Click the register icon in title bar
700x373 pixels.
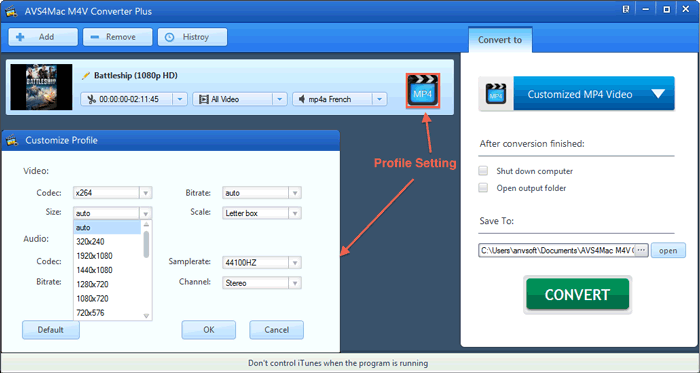pos(626,9)
